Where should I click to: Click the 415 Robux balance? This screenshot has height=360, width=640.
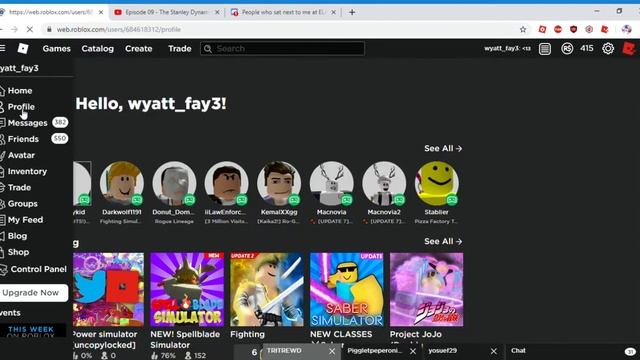point(587,49)
